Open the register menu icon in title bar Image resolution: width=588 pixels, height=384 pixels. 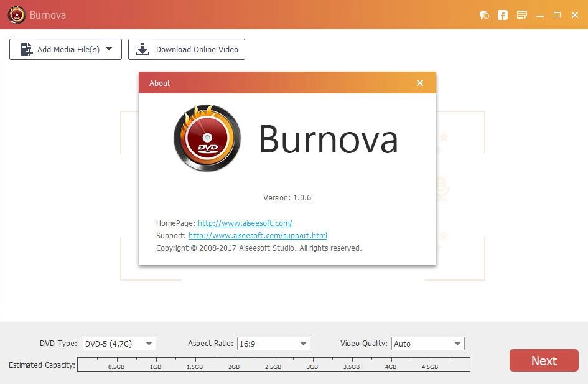[x=521, y=15]
